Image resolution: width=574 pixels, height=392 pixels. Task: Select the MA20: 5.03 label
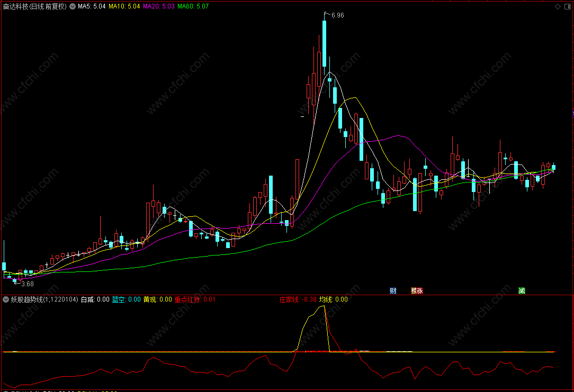point(158,6)
